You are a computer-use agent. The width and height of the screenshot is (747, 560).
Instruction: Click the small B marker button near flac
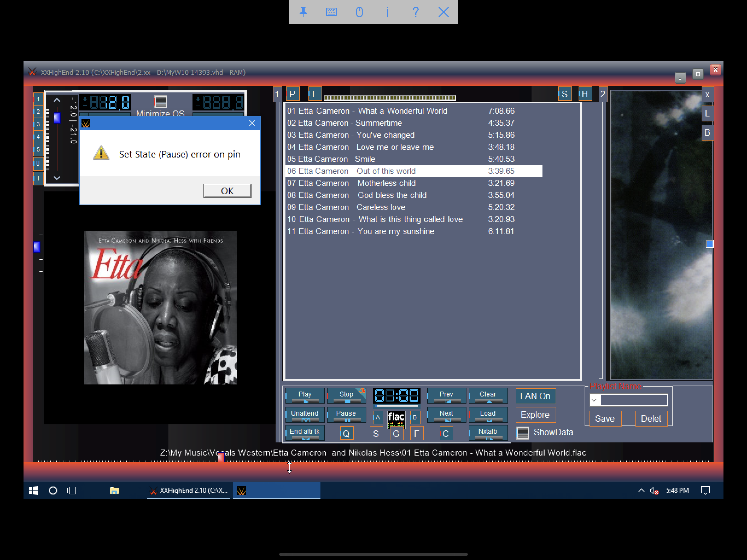[415, 418]
